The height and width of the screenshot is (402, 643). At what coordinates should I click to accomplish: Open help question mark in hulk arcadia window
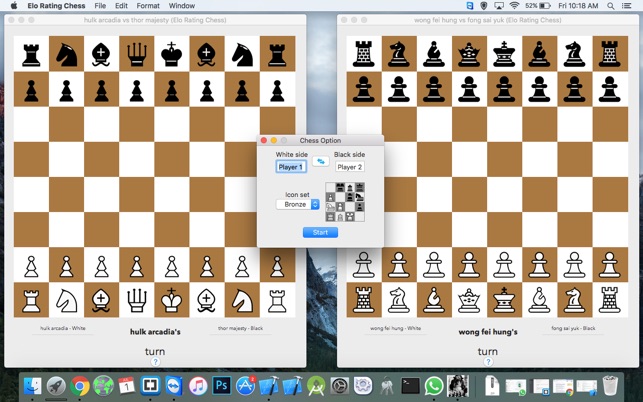pos(155,362)
